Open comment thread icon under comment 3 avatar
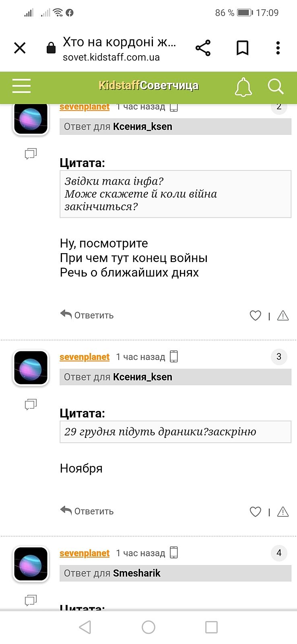Viewport: 297px width, 644px height. click(31, 404)
